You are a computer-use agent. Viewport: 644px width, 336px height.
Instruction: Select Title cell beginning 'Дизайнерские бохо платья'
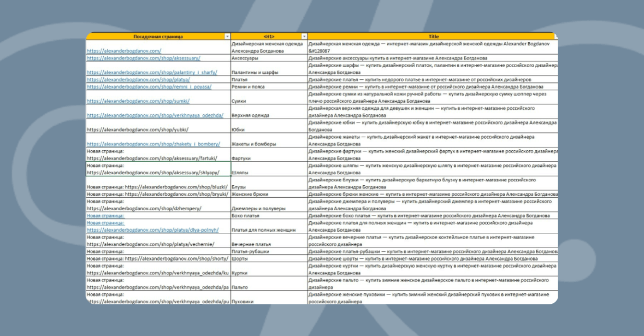[x=433, y=216]
